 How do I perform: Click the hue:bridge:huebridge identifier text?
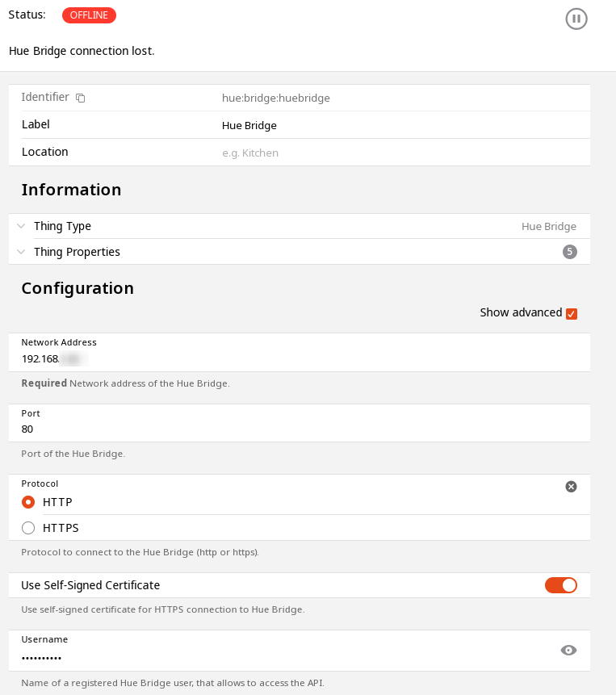[x=276, y=98]
